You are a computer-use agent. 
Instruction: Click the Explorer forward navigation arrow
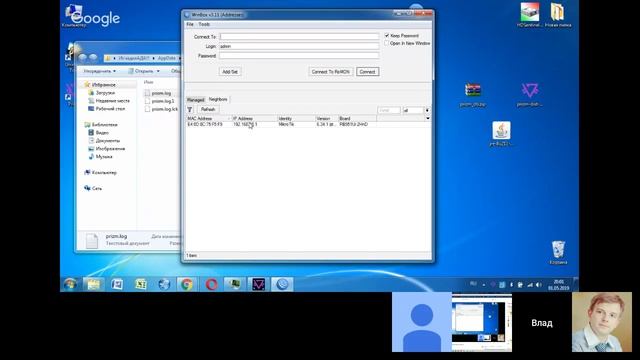pyautogui.click(x=93, y=58)
